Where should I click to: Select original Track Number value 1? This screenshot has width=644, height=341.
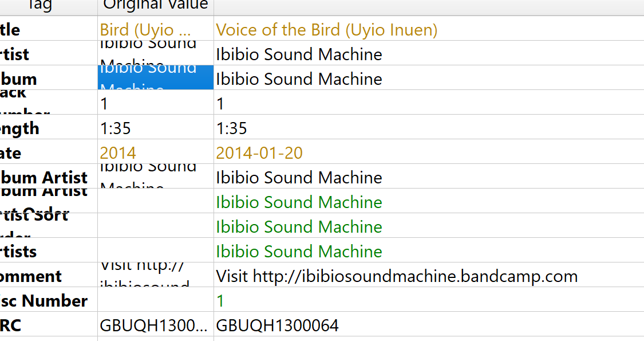point(104,104)
